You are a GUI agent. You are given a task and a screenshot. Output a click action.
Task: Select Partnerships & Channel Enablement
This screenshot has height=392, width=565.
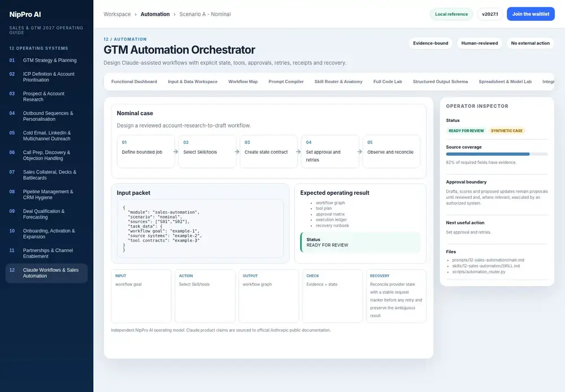click(x=46, y=253)
